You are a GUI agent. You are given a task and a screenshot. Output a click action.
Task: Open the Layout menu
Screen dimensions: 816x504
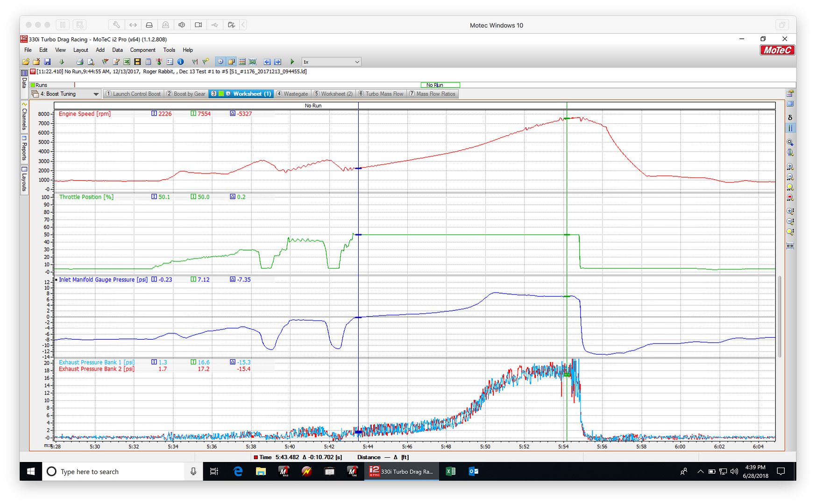pos(80,50)
